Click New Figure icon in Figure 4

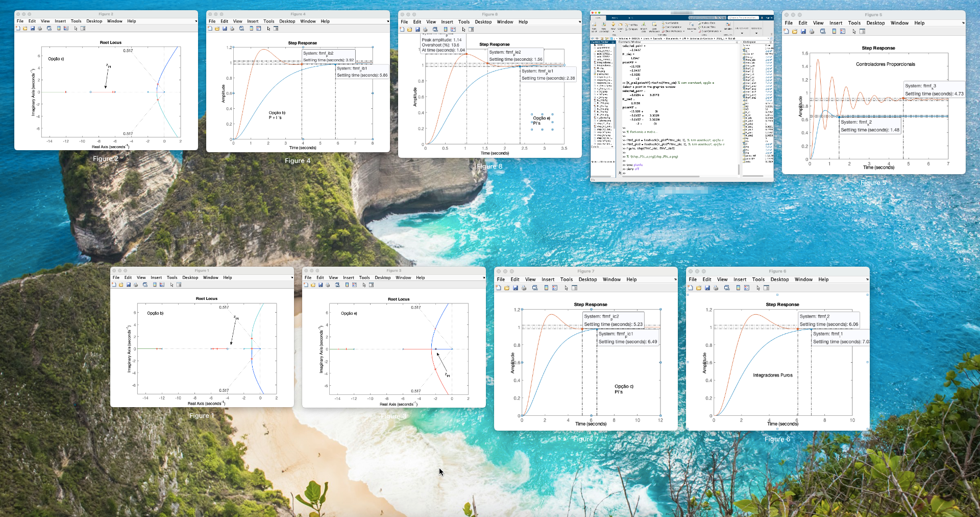[x=210, y=29]
